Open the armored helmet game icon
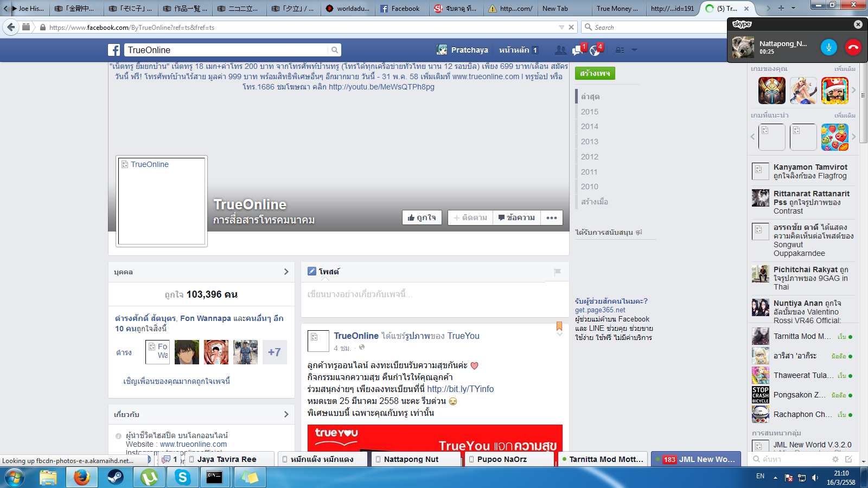Image resolution: width=868 pixels, height=488 pixels. coord(771,91)
